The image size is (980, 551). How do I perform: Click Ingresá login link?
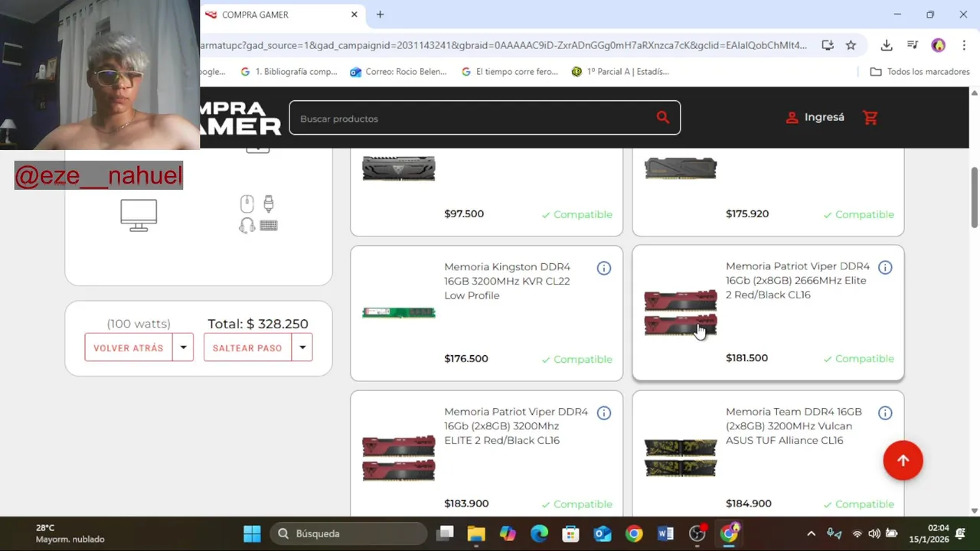click(x=824, y=118)
